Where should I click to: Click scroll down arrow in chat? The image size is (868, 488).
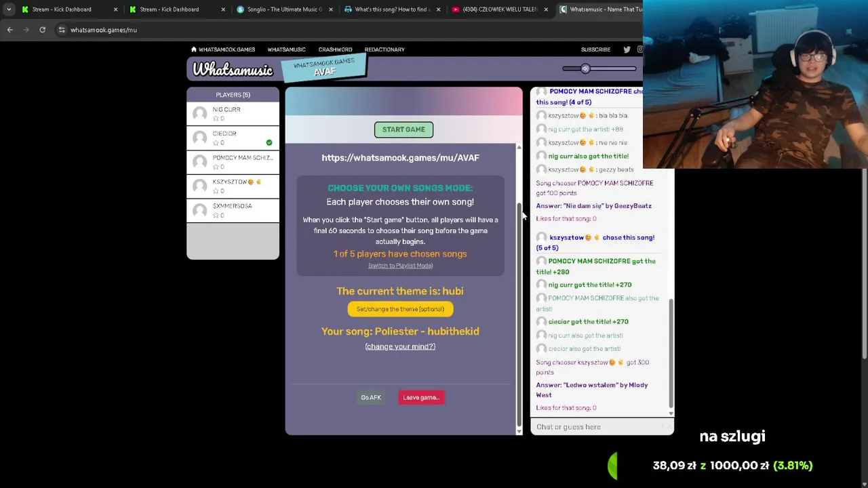pos(671,413)
